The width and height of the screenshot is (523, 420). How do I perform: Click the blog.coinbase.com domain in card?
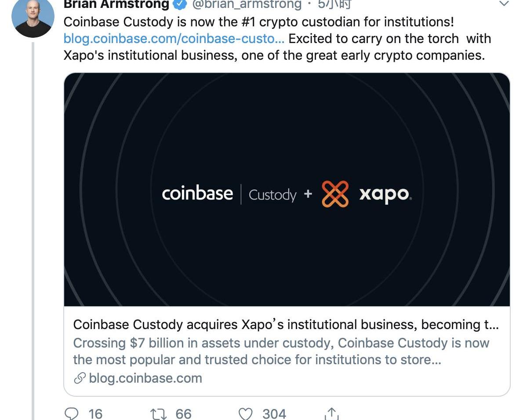click(145, 378)
